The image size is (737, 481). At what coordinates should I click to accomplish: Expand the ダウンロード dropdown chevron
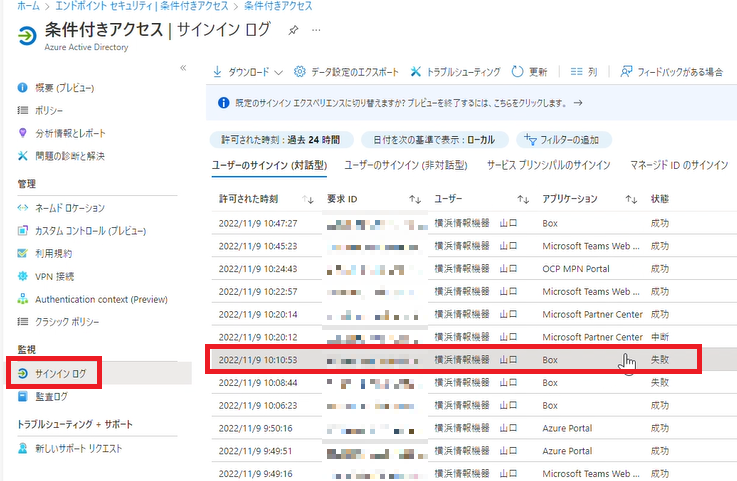point(278,72)
